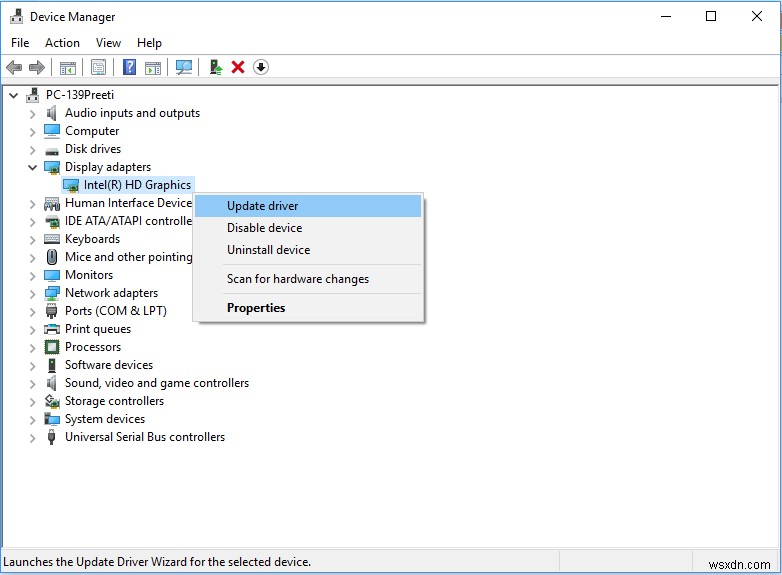This screenshot has width=782, height=575.
Task: Select the Keyboards tree label
Action: 92,239
